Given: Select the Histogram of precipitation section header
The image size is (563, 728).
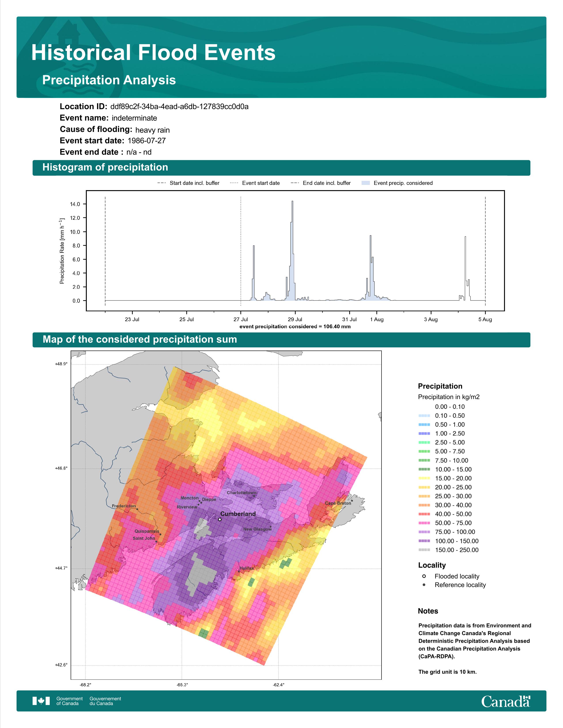Looking at the screenshot, I should point(281,167).
